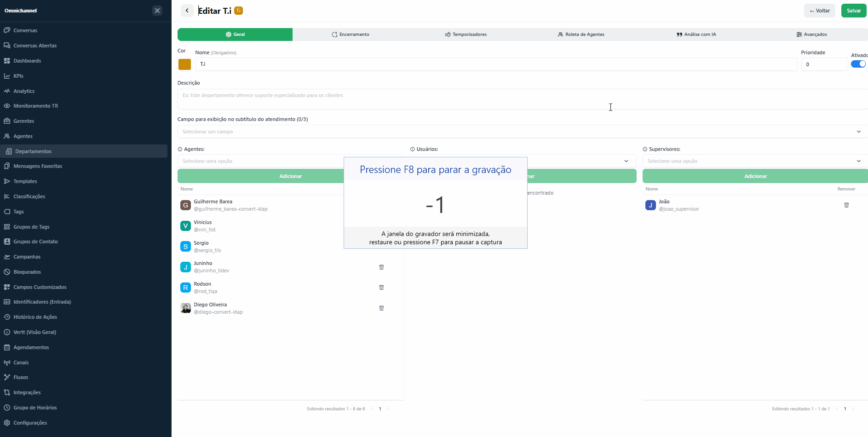Remove supervisor João with the trash icon

846,205
